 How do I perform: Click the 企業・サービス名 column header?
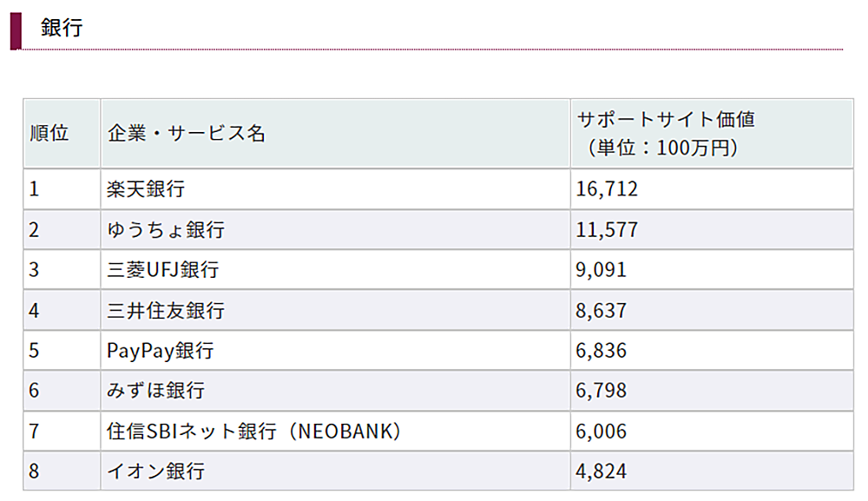coord(186,134)
